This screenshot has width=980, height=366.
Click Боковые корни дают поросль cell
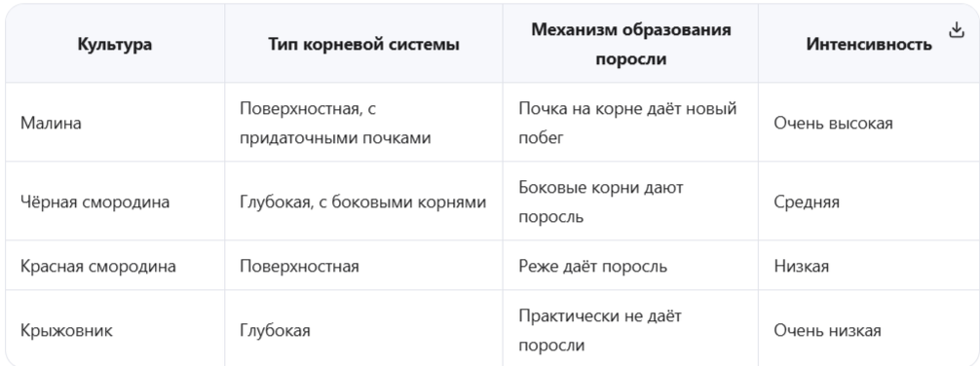601,201
